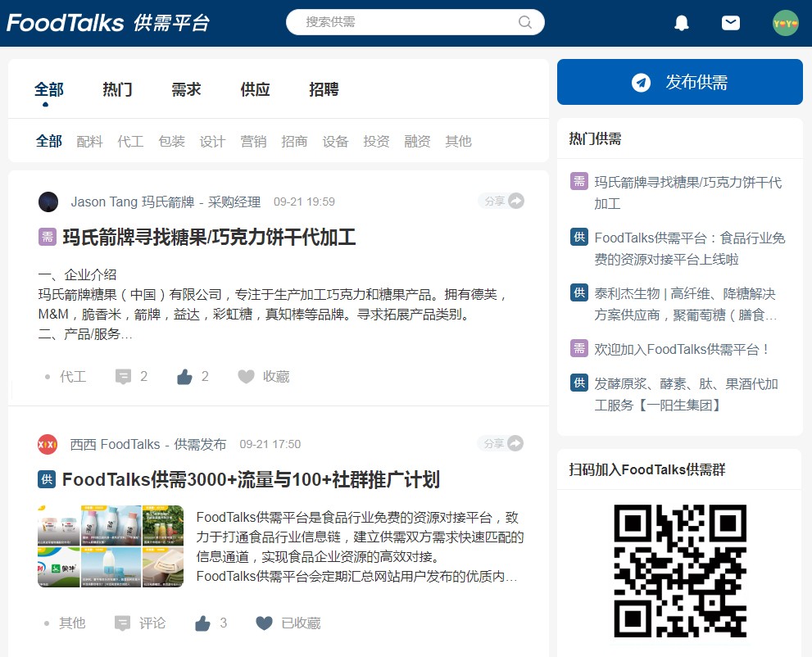
Task: Open the notifications bell icon
Action: click(x=681, y=22)
